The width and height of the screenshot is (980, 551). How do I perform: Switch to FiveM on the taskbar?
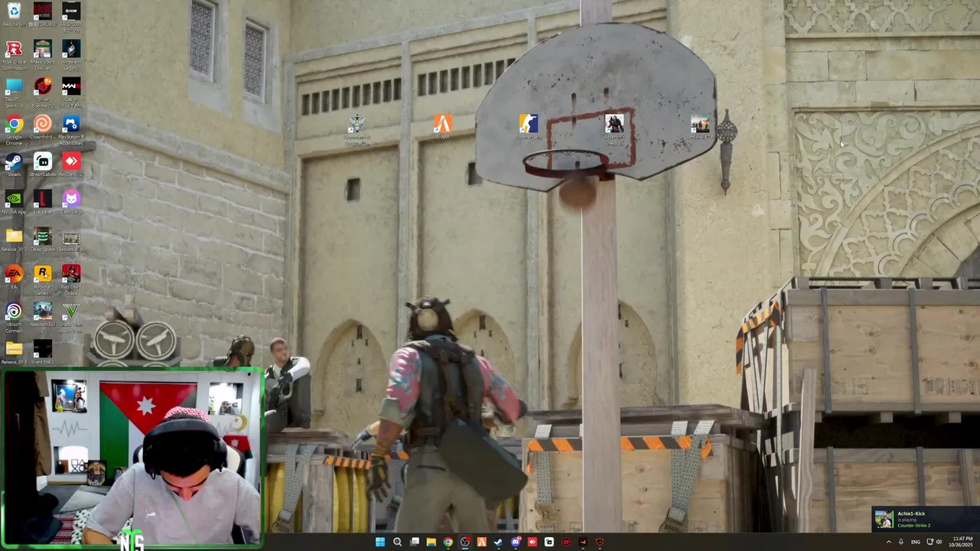click(482, 542)
